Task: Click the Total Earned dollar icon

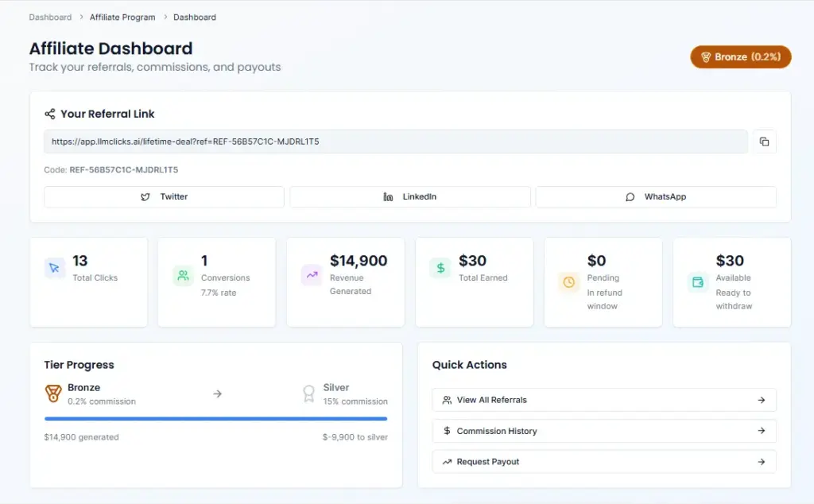Action: [x=440, y=269]
